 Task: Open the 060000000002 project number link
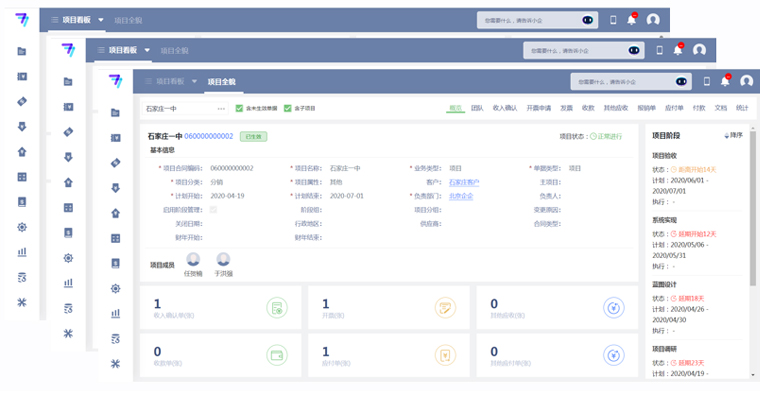coord(208,136)
